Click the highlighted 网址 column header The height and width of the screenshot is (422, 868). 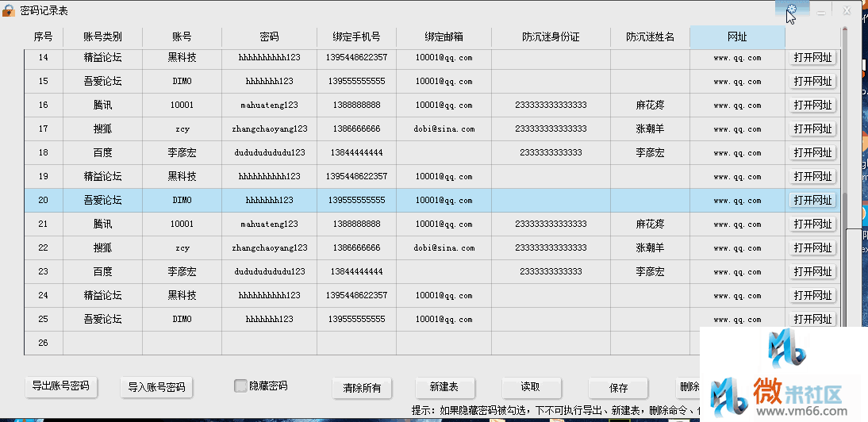tap(737, 37)
